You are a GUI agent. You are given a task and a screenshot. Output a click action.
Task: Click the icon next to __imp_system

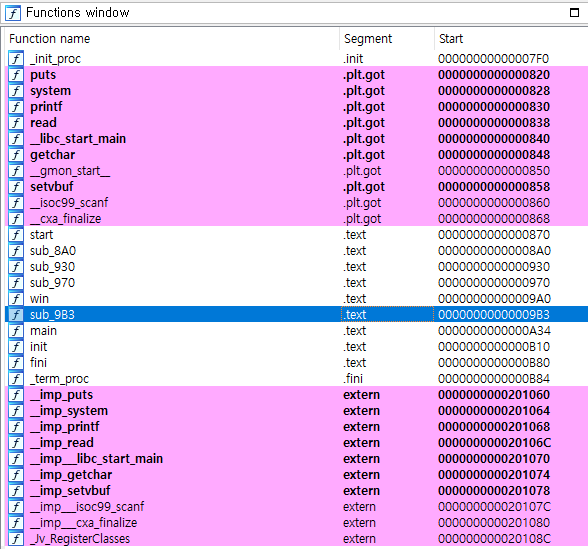(16, 411)
